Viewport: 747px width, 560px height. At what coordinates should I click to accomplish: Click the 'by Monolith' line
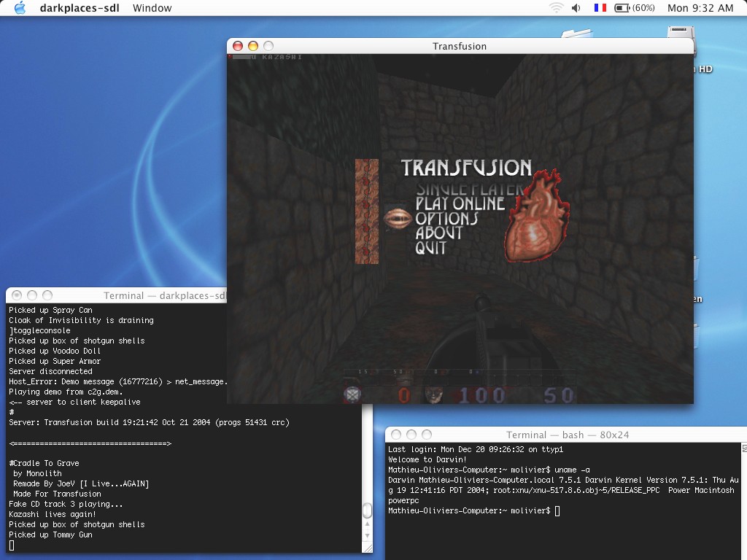click(37, 473)
